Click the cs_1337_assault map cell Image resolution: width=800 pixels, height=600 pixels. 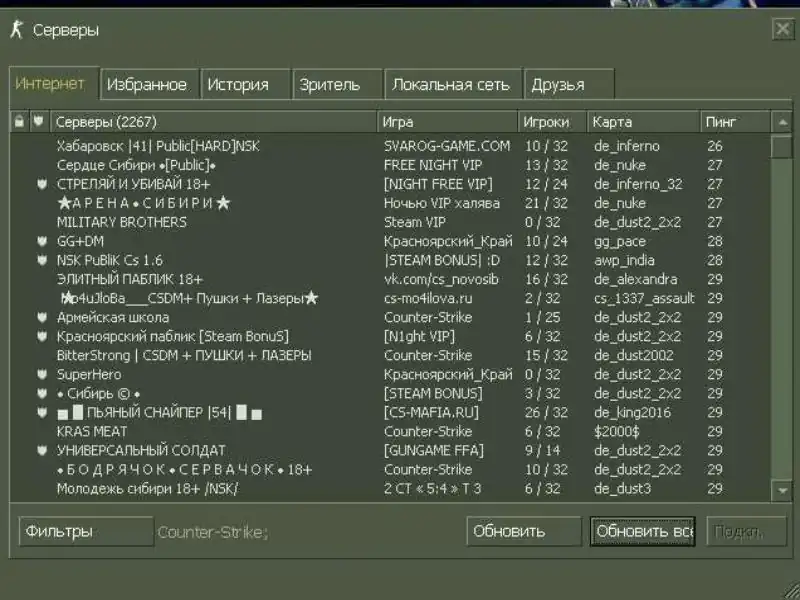coord(644,298)
